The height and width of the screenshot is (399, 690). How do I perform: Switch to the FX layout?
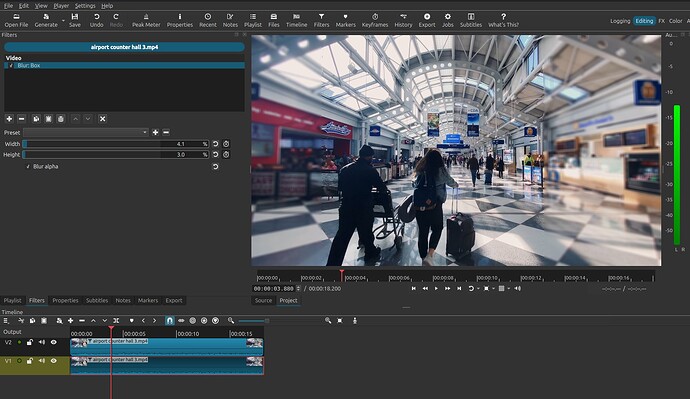[661, 21]
